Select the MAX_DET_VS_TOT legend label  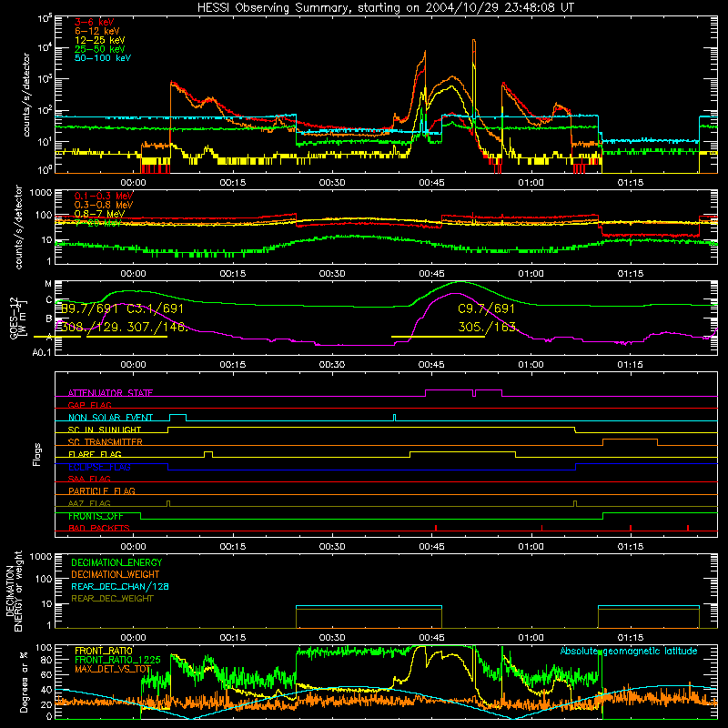click(x=113, y=669)
